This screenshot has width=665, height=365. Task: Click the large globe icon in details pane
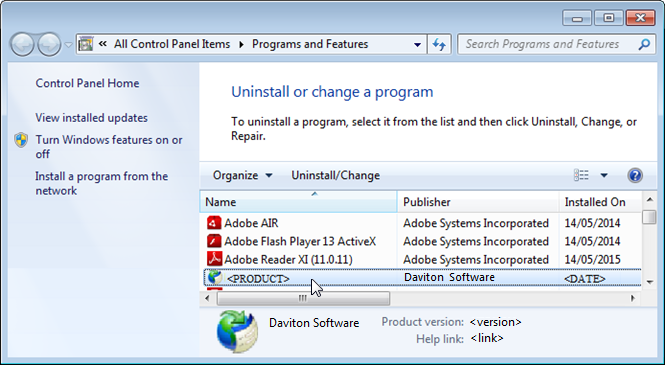pos(237,331)
